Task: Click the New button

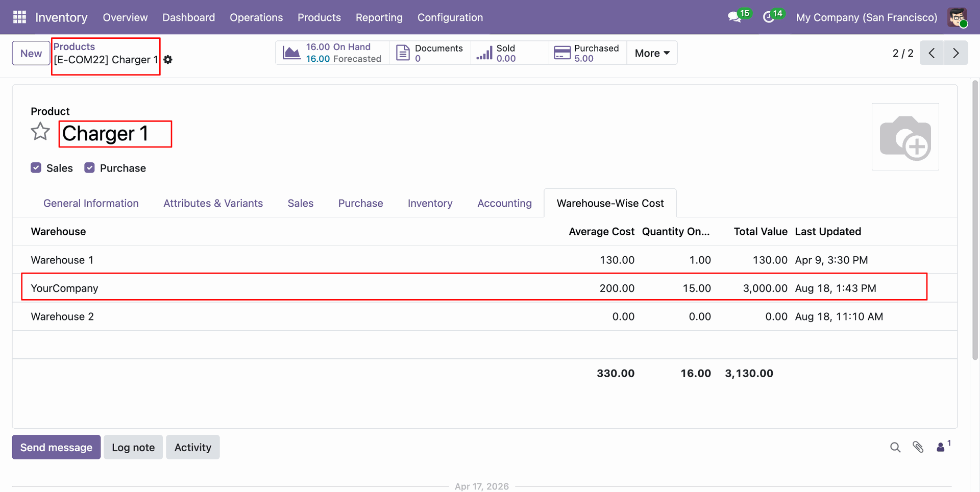Action: click(x=31, y=53)
